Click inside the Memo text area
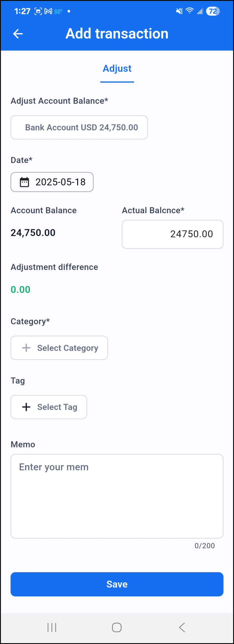This screenshot has height=644, width=234. [x=117, y=496]
